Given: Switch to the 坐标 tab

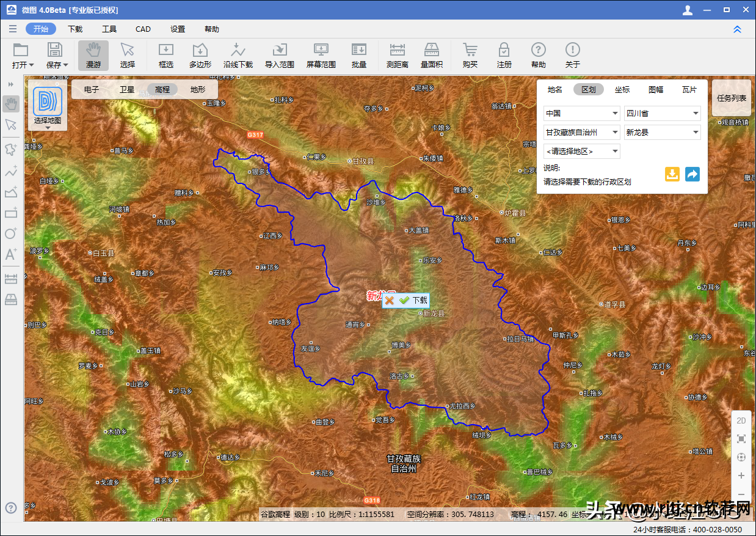Looking at the screenshot, I should [622, 89].
